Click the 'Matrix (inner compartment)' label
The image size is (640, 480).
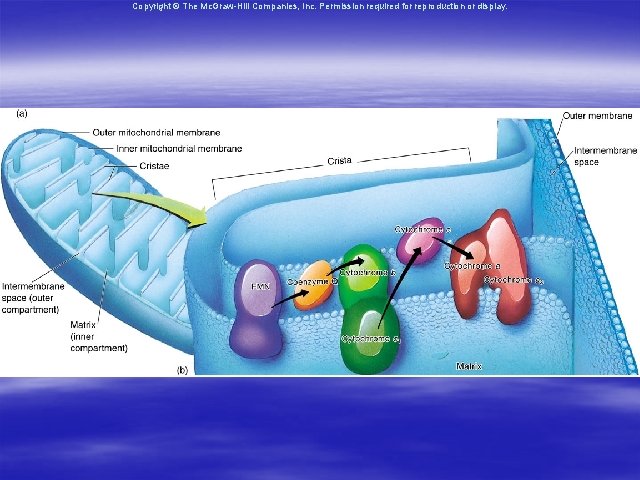tap(99, 336)
